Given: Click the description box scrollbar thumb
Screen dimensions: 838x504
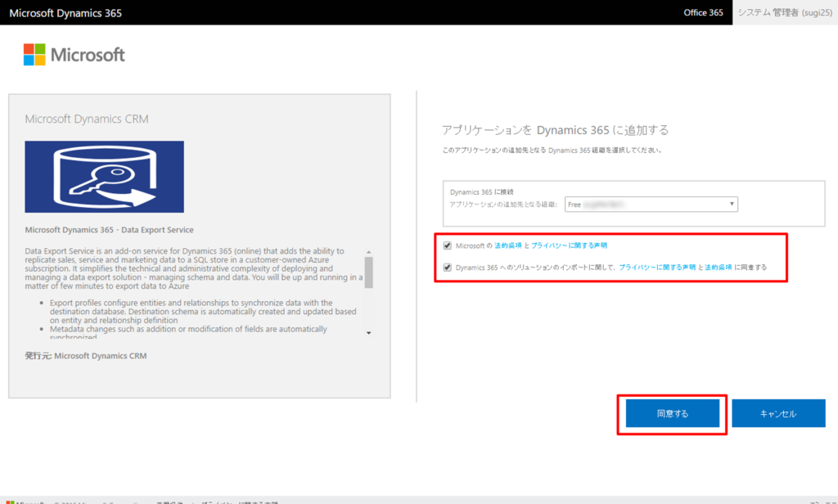Looking at the screenshot, I should (x=369, y=272).
